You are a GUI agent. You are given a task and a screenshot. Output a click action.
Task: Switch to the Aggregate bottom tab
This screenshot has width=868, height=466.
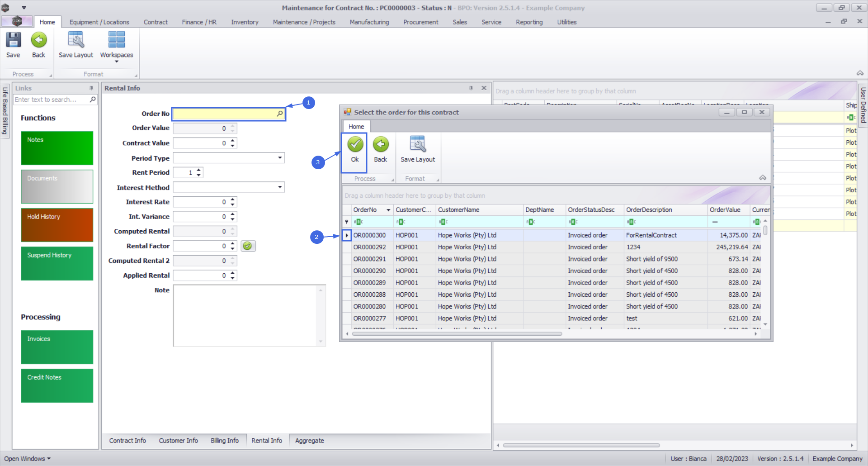309,441
